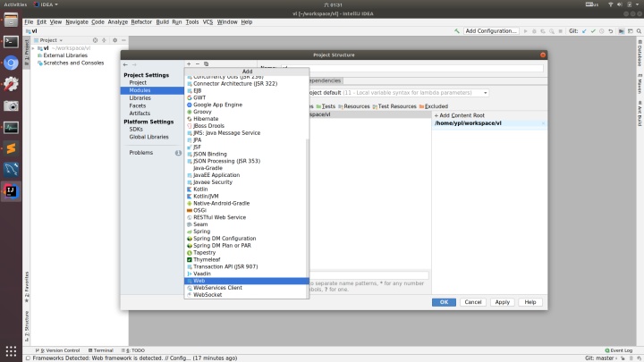
Task: Mark as Tests folder button
Action: click(x=326, y=106)
